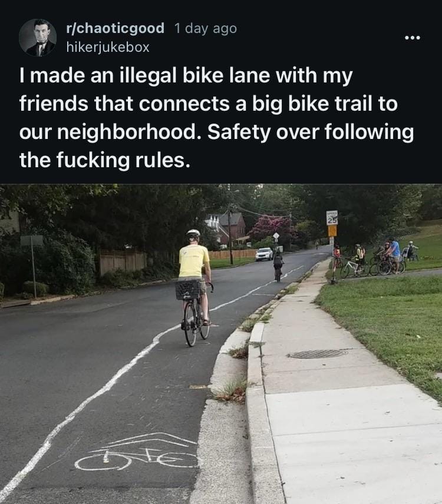
Task: Click the manhole cover on the sidewalk
Action: (x=318, y=354)
